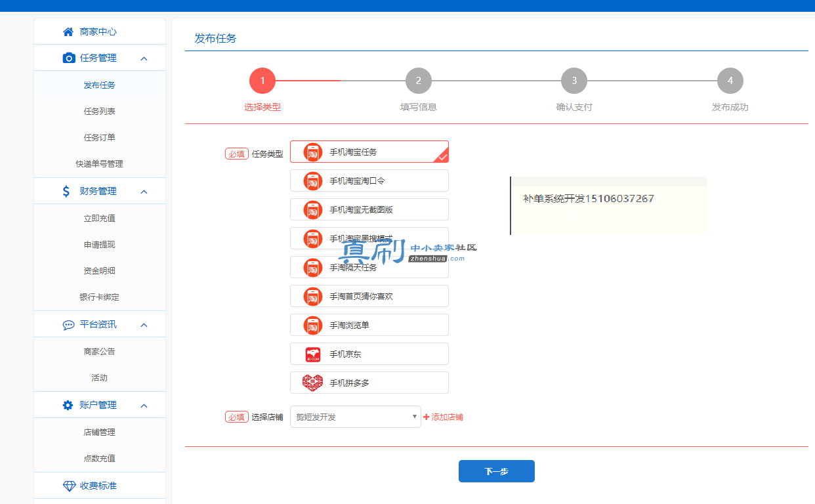Open the 选择店铺 dropdown showing 剪短发开发
Screen dimensions: 815x504
click(x=356, y=417)
